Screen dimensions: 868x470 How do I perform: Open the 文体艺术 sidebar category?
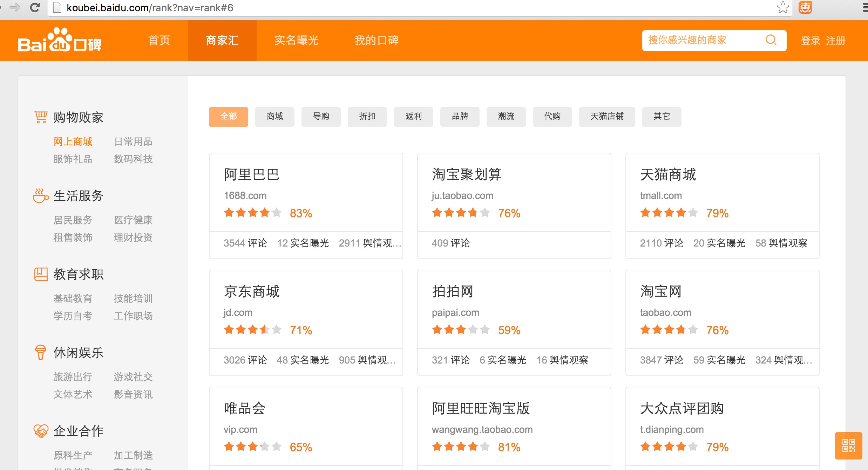click(73, 394)
